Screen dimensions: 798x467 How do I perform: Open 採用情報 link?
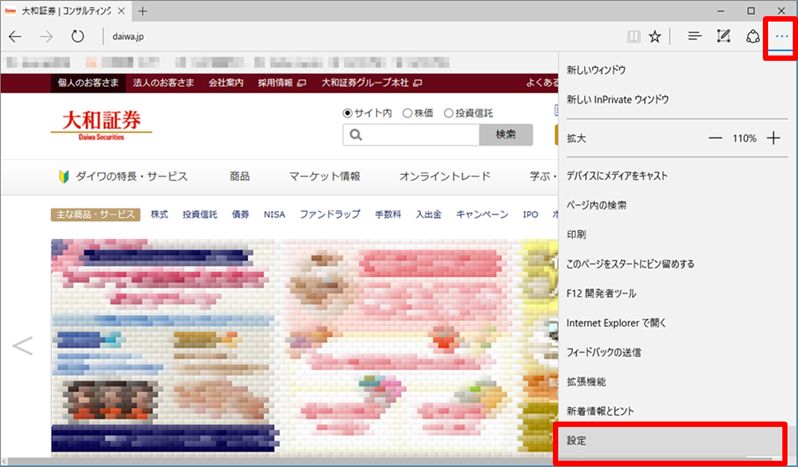(x=281, y=82)
